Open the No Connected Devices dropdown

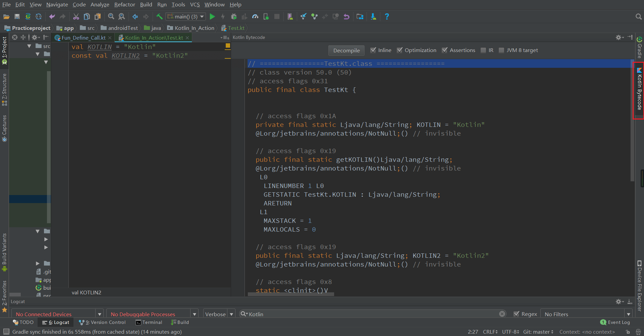point(99,314)
